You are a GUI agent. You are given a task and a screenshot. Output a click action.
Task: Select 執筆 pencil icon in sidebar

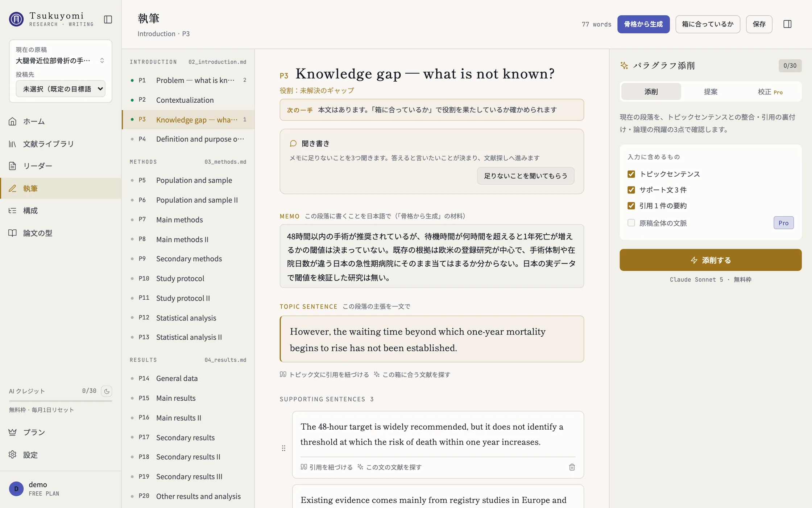13,188
